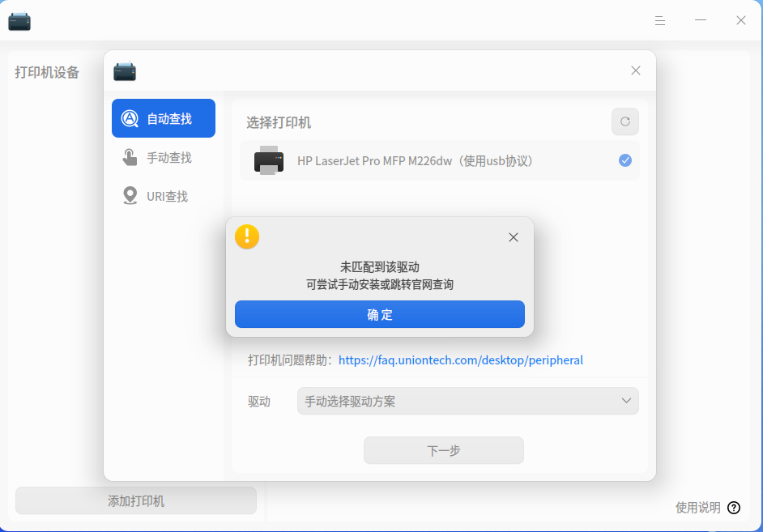This screenshot has height=532, width=763.
Task: Click the 可尝试手动安装或跳转官网查询 message
Action: point(380,284)
